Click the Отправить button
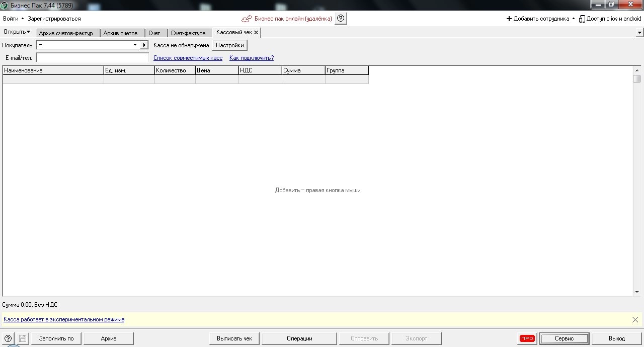The height and width of the screenshot is (347, 644). [x=364, y=338]
